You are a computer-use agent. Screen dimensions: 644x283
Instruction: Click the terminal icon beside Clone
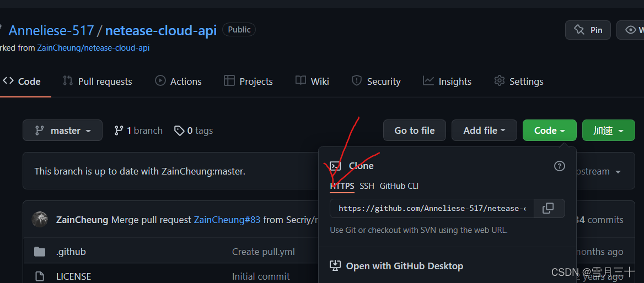(x=336, y=166)
